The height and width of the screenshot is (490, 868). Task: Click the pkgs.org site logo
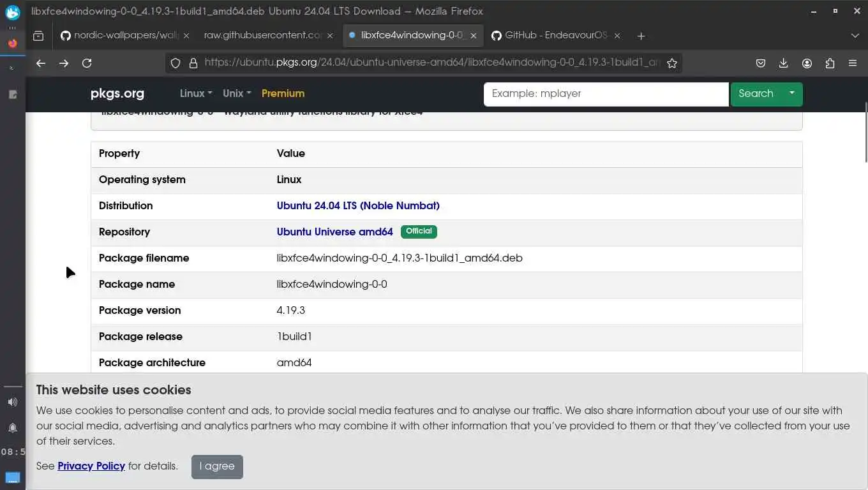click(x=117, y=94)
